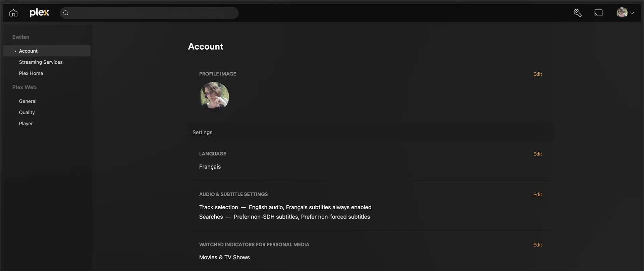Open the user avatar in the top bar
Image resolution: width=644 pixels, height=271 pixels.
pos(622,12)
